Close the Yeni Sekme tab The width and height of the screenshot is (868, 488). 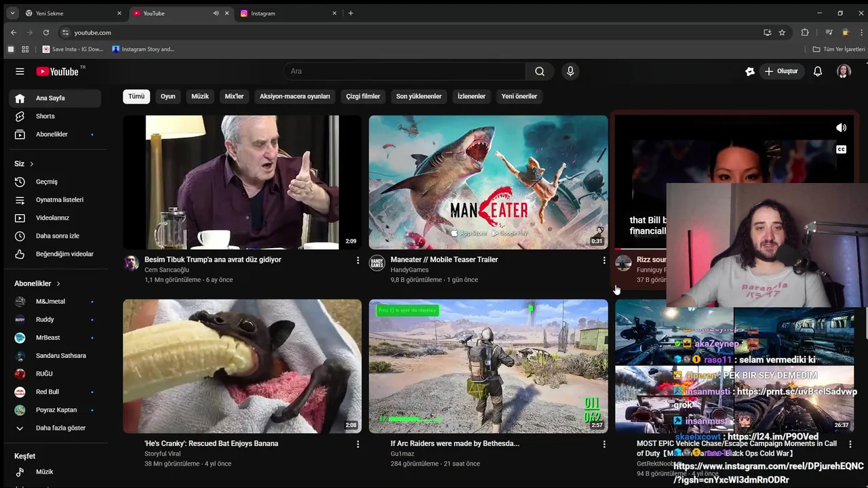(119, 13)
